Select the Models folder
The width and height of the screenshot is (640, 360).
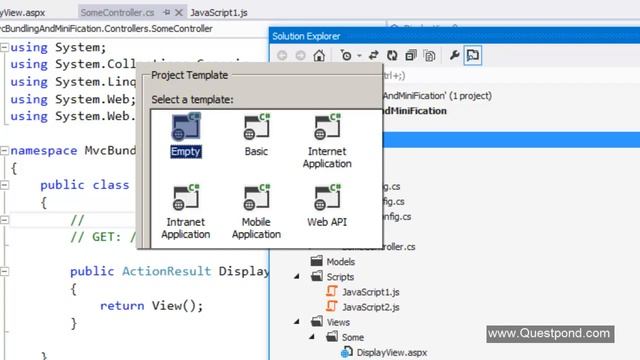(x=340, y=262)
